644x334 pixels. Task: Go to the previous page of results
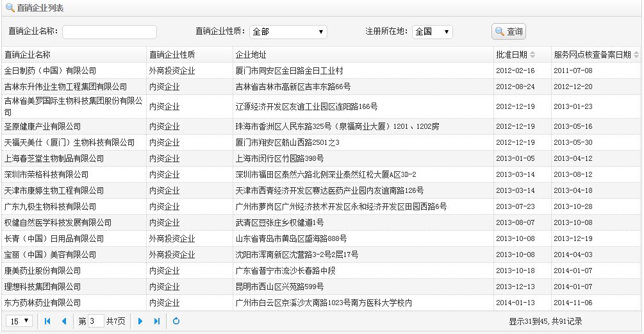tap(63, 321)
